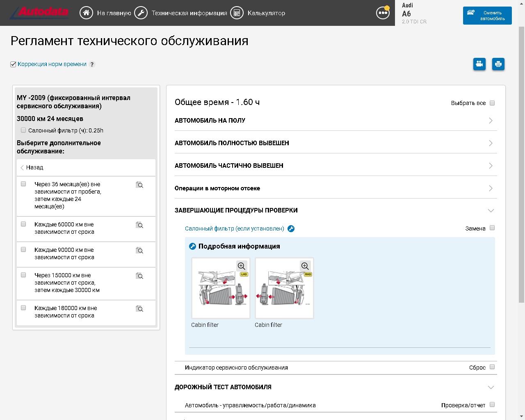Screen dimensions: 525x420
Task: Open 'Коррекция норм времени' link
Action: 52,64
